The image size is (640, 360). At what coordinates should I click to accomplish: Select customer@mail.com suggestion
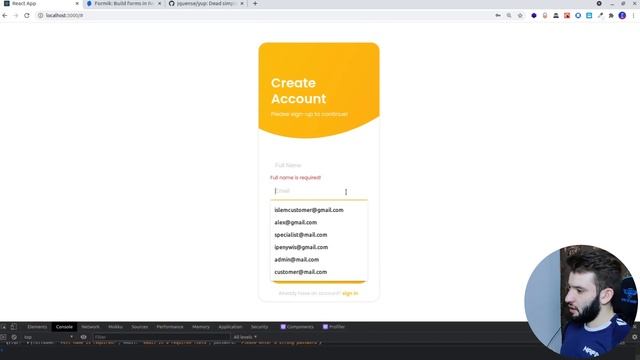click(319, 272)
